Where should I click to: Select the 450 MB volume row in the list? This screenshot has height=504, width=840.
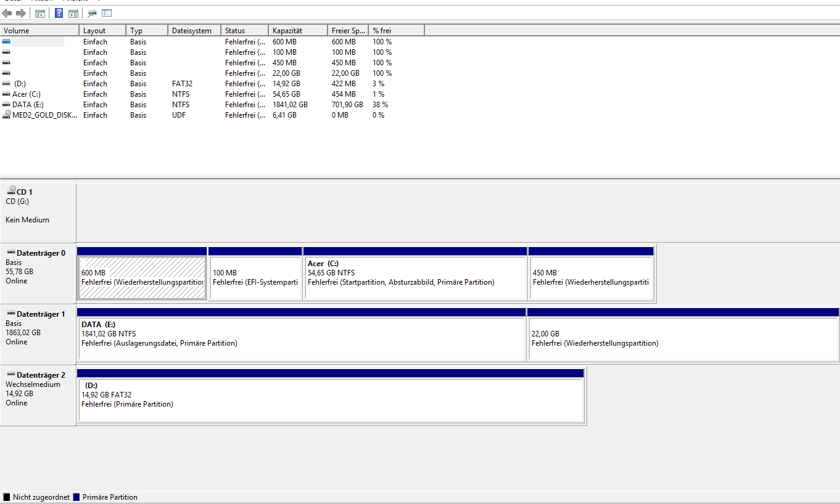coord(212,63)
